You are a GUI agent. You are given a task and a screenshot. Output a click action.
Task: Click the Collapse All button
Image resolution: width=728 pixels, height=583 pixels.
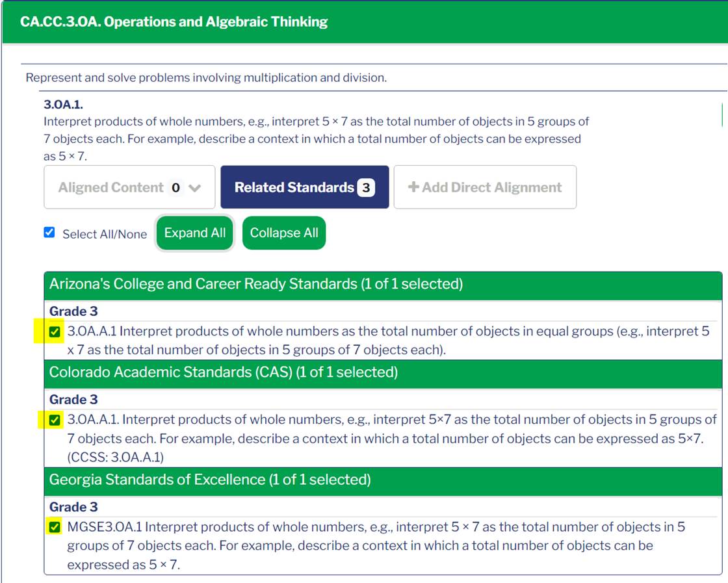pos(284,233)
